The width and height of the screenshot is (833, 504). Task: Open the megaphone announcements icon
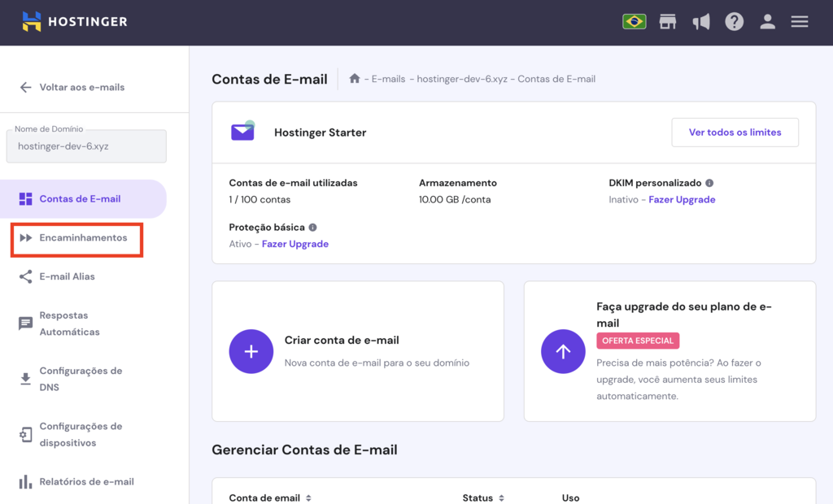(x=701, y=22)
